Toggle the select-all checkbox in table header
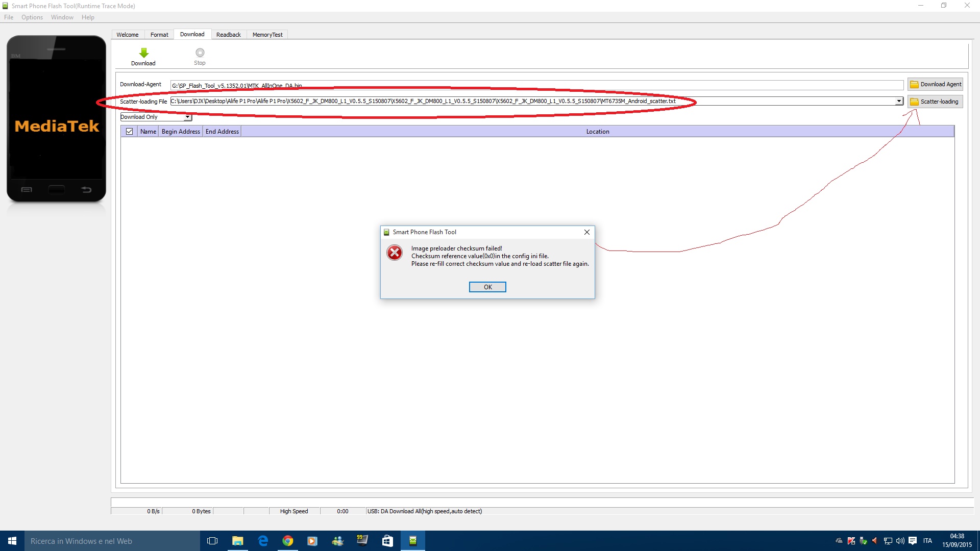Image resolution: width=980 pixels, height=551 pixels. [130, 132]
